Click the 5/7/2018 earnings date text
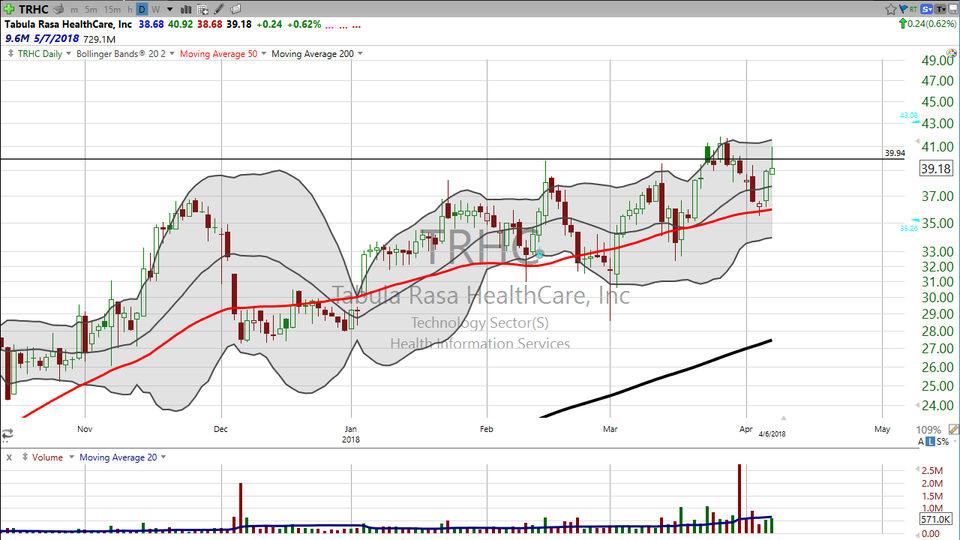 56,39
